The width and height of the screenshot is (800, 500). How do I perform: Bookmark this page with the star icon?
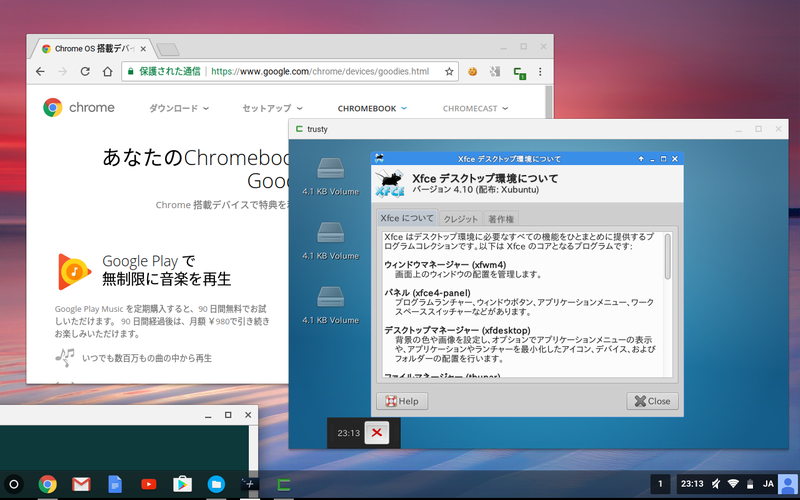coord(449,71)
